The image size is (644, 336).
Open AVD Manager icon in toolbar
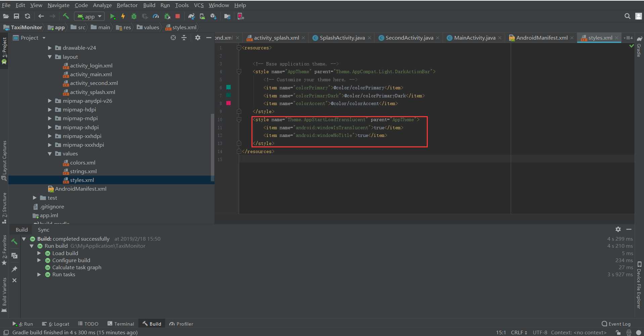202,16
